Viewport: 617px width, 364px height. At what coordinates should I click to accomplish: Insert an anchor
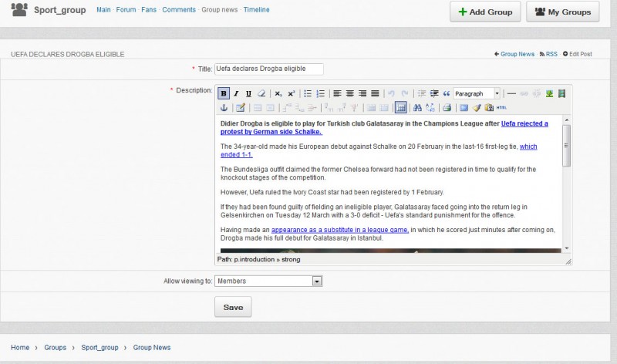(x=224, y=108)
